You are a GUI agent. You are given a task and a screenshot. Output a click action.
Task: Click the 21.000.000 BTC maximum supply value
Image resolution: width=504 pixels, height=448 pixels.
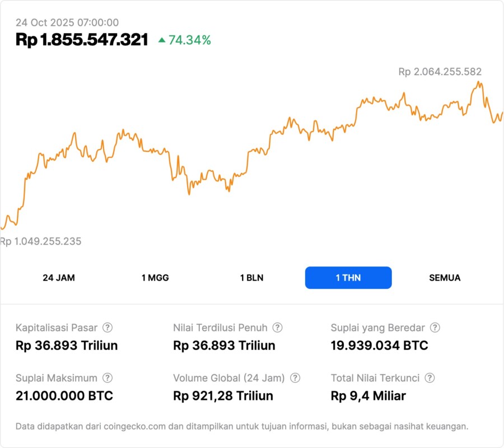64,396
